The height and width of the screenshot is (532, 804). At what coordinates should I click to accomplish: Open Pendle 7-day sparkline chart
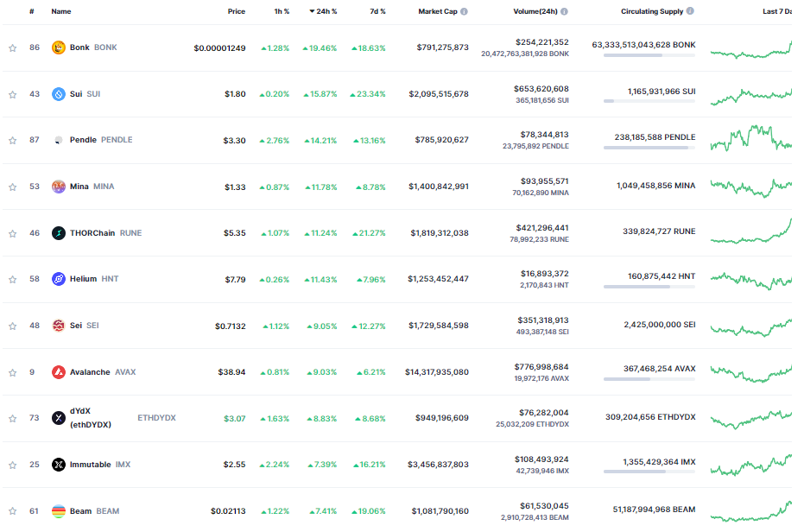click(751, 138)
